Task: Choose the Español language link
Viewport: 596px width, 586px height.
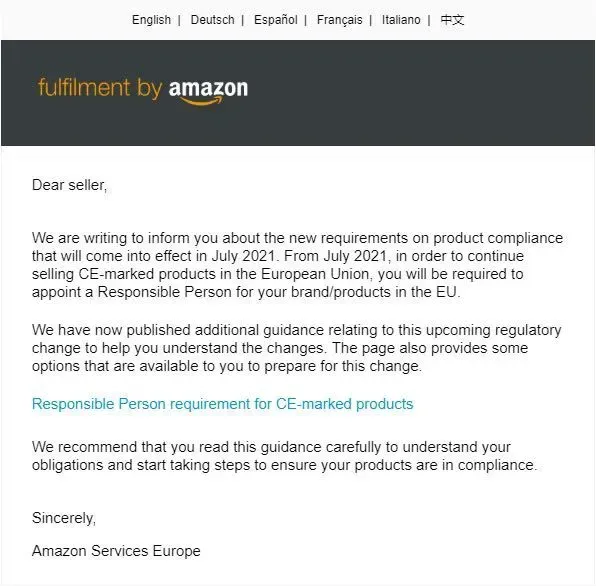Action: pos(276,20)
